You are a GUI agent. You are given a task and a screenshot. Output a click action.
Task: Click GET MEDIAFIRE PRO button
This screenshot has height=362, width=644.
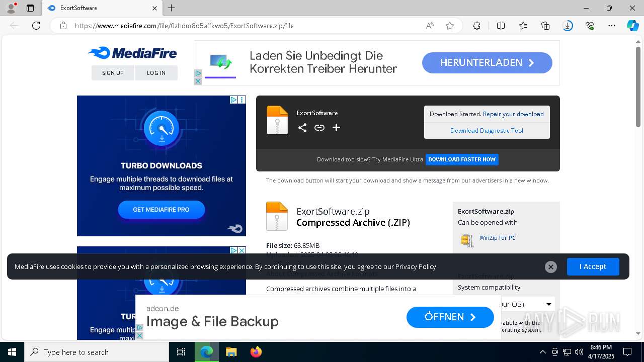tap(162, 210)
